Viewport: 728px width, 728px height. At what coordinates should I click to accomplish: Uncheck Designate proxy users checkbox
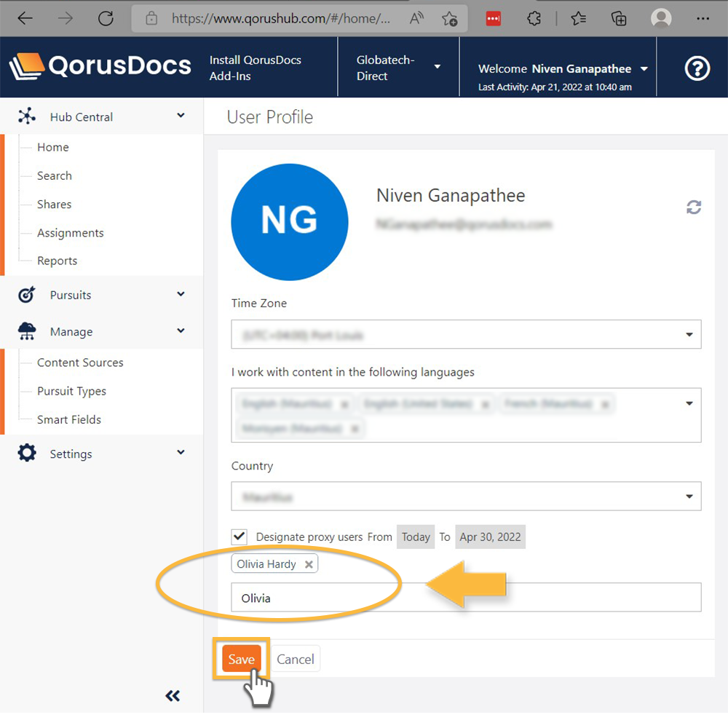[x=239, y=537]
